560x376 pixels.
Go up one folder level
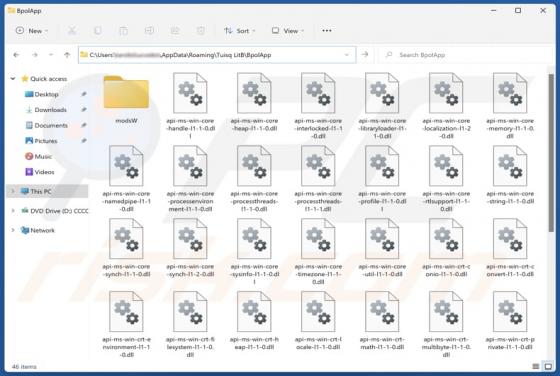pos(67,55)
